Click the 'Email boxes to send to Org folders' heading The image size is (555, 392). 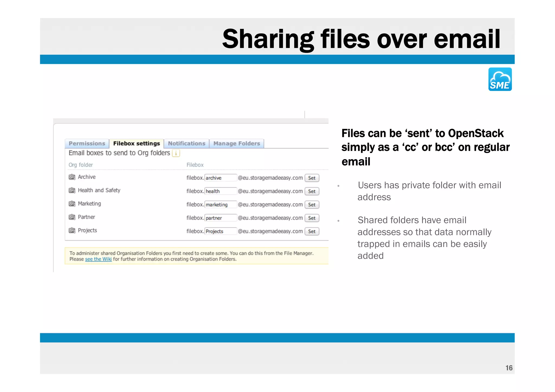pyautogui.click(x=119, y=153)
